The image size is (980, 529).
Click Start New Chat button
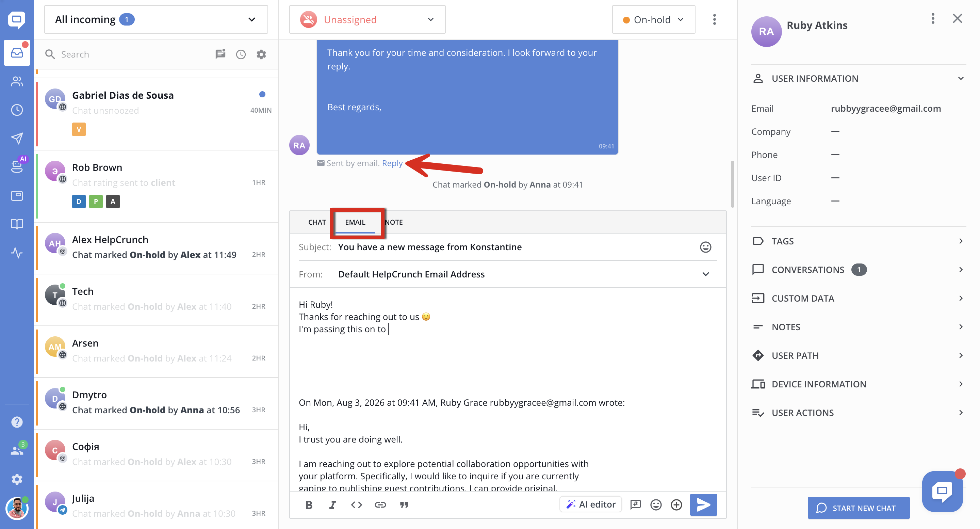tap(858, 508)
